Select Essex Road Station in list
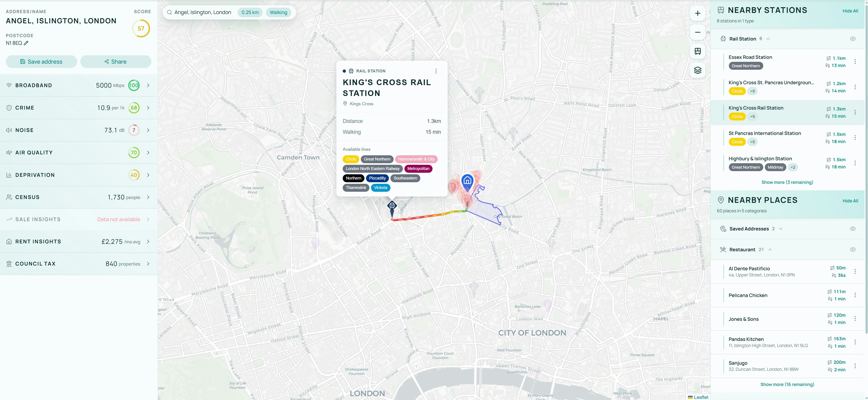Viewport: 868px width, 400px height. (x=787, y=62)
